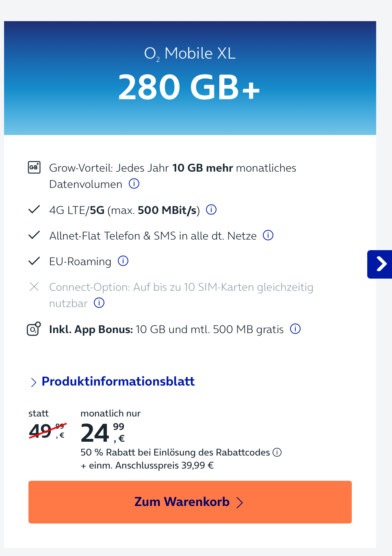Click the App Bonus O2 app icon
Image resolution: width=392 pixels, height=556 pixels.
34,329
